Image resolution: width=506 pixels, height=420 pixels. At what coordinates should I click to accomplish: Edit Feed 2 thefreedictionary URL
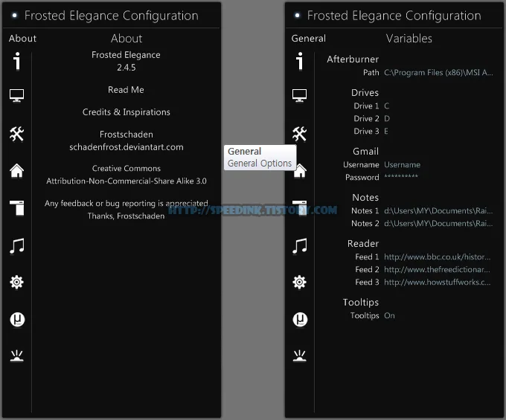pyautogui.click(x=437, y=270)
